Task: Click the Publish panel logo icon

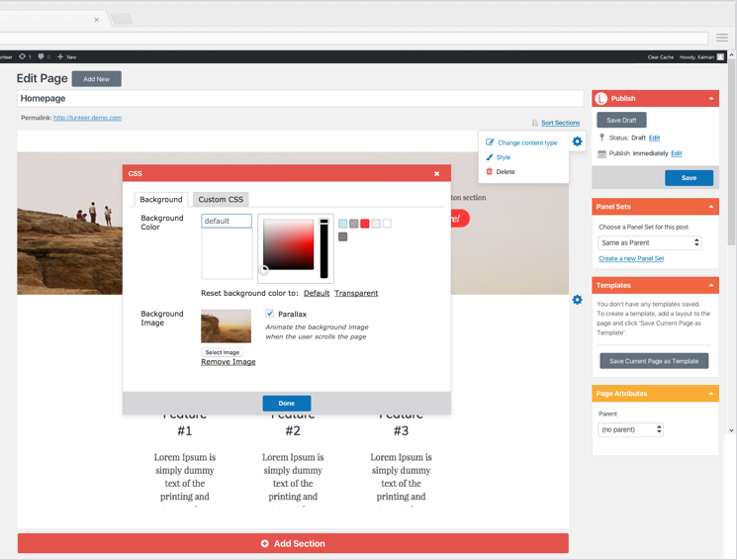Action: point(601,98)
